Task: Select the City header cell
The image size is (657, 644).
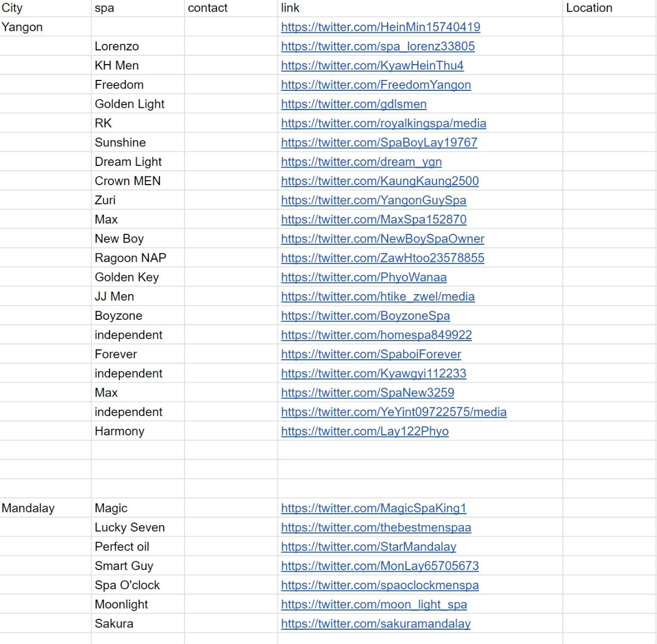Action: coord(45,8)
